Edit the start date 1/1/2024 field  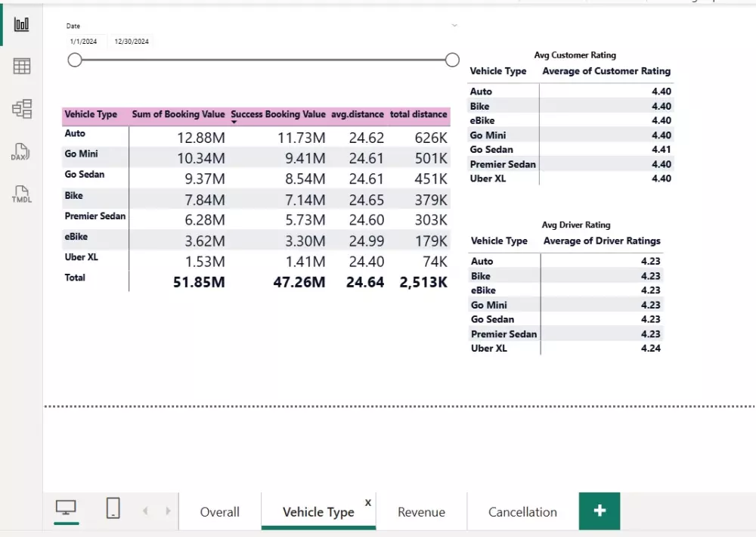[x=84, y=42]
